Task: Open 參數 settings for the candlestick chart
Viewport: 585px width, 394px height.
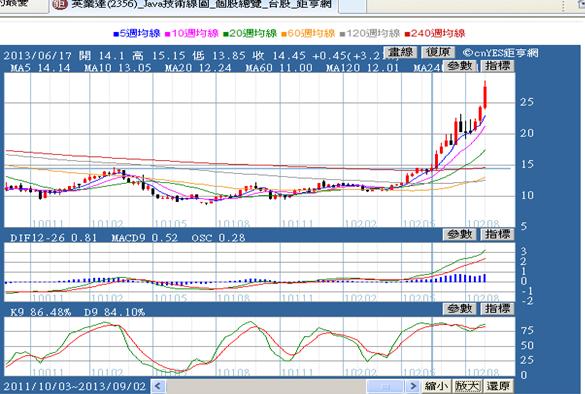Action: (460, 66)
